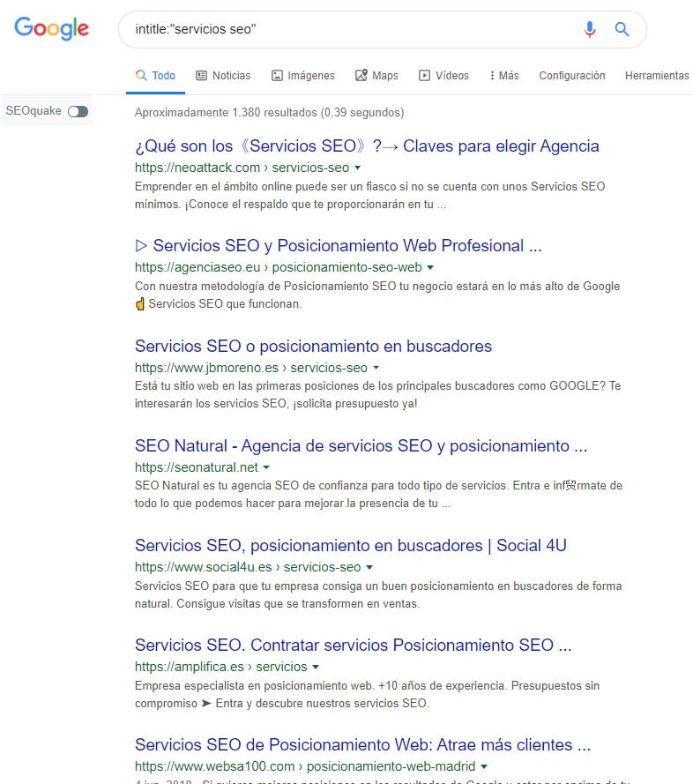Open 'Servicios SEO, posicionamiento en buscadores | Social 4U' result
Image resolution: width=693 pixels, height=784 pixels.
click(351, 545)
